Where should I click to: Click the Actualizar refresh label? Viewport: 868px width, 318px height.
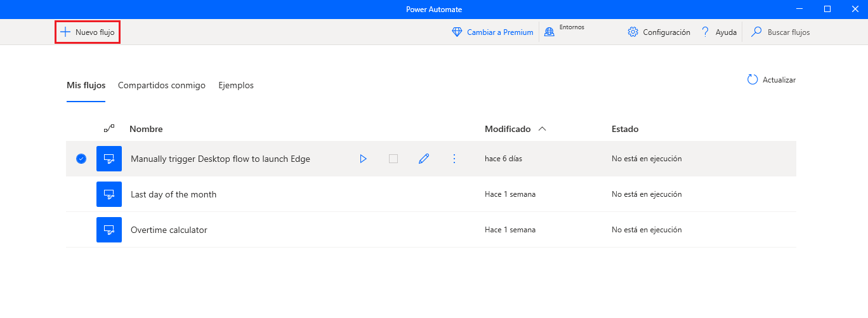(779, 80)
